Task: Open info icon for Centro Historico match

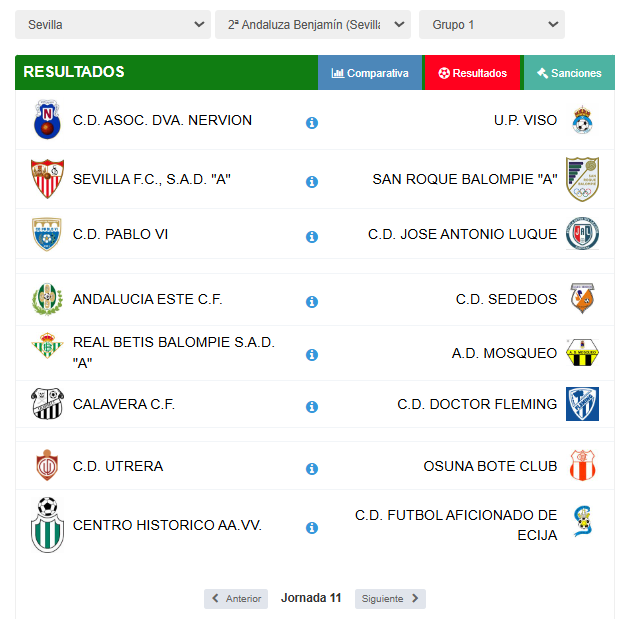Action: tap(312, 528)
